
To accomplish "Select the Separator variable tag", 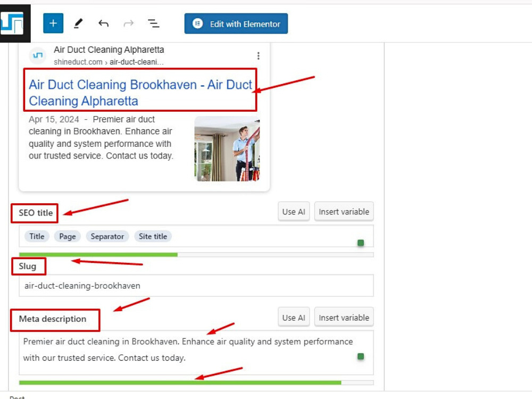I will (107, 237).
